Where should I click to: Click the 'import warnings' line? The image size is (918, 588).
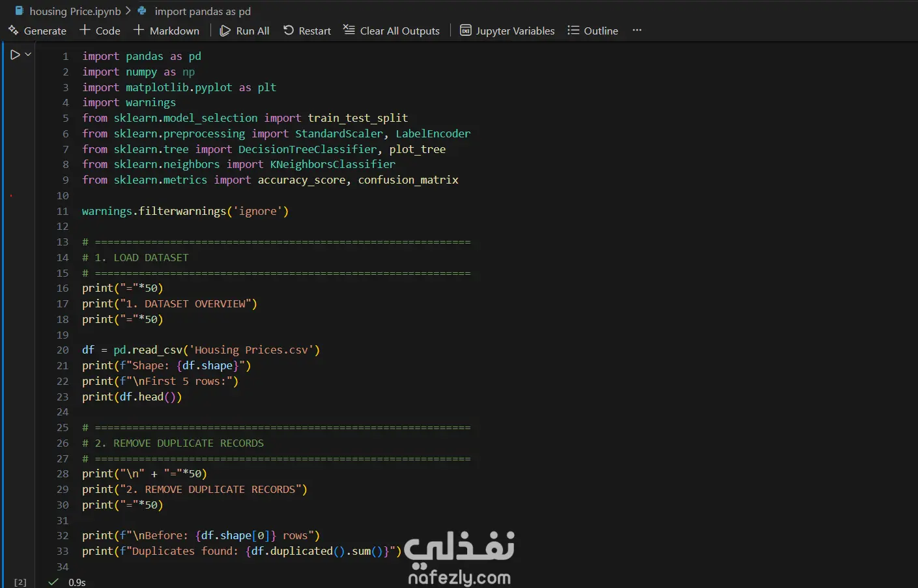(x=129, y=102)
